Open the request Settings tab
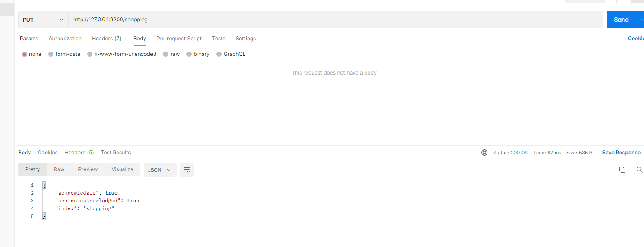This screenshot has height=247, width=644. tap(246, 39)
